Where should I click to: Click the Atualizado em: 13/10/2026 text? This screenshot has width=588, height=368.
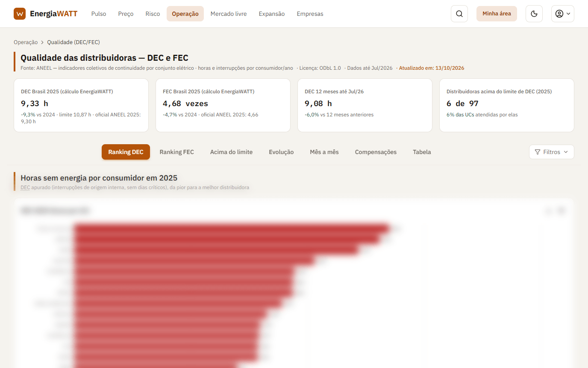432,68
